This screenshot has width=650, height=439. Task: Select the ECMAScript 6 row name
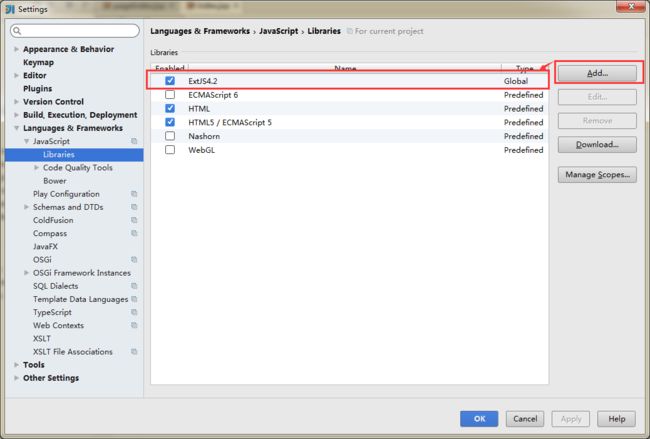point(213,95)
